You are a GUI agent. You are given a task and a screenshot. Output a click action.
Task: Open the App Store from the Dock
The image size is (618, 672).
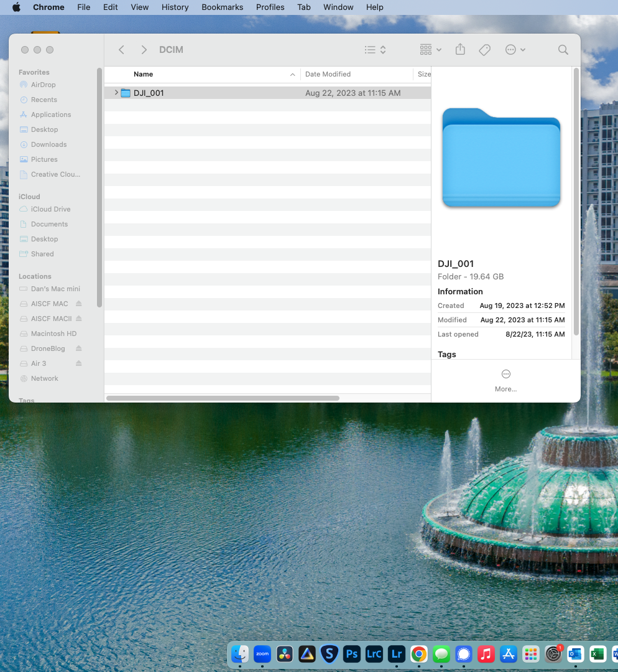click(x=509, y=654)
